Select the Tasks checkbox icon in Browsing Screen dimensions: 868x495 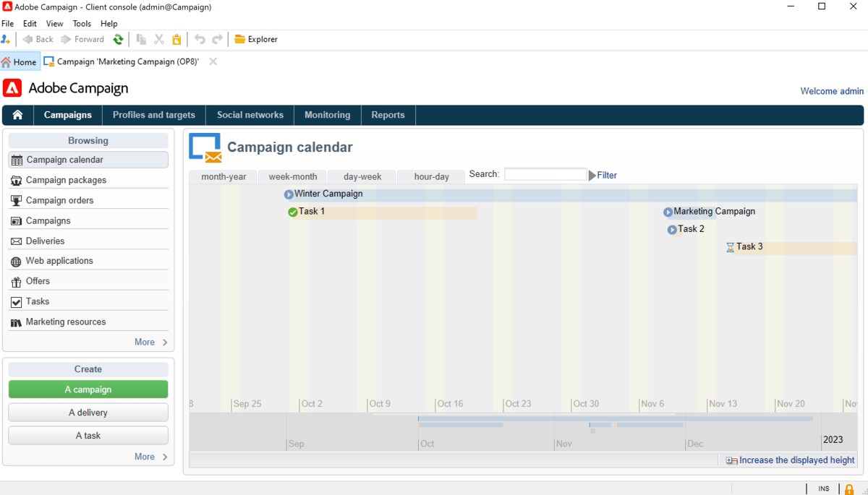[x=16, y=301]
